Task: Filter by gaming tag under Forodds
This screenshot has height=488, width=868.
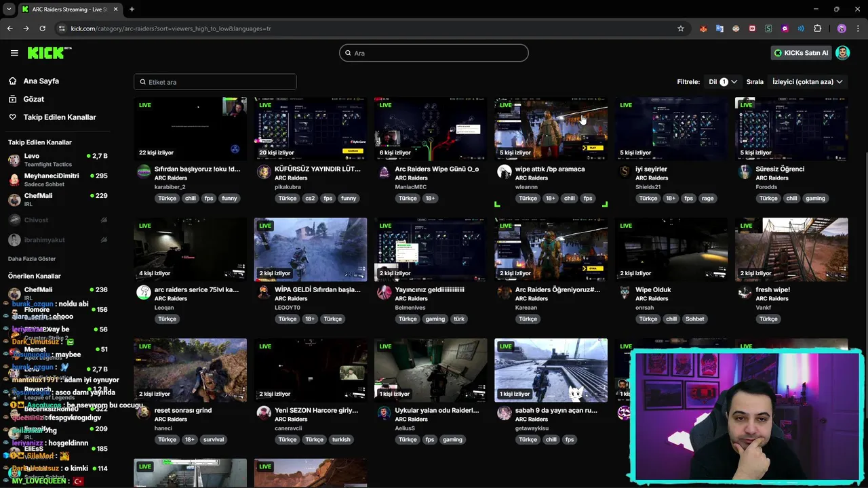Action: tap(815, 199)
